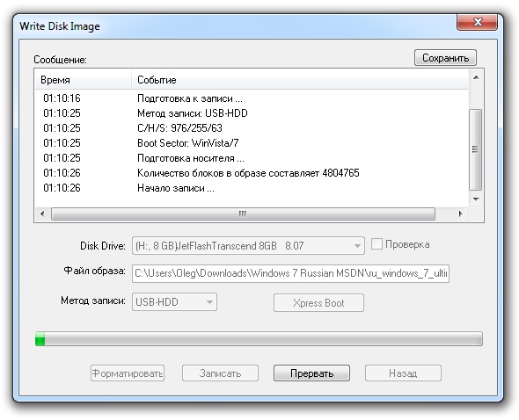Image resolution: width=519 pixels, height=420 pixels.
Task: Click the log scroll up arrow
Action: coord(476,77)
